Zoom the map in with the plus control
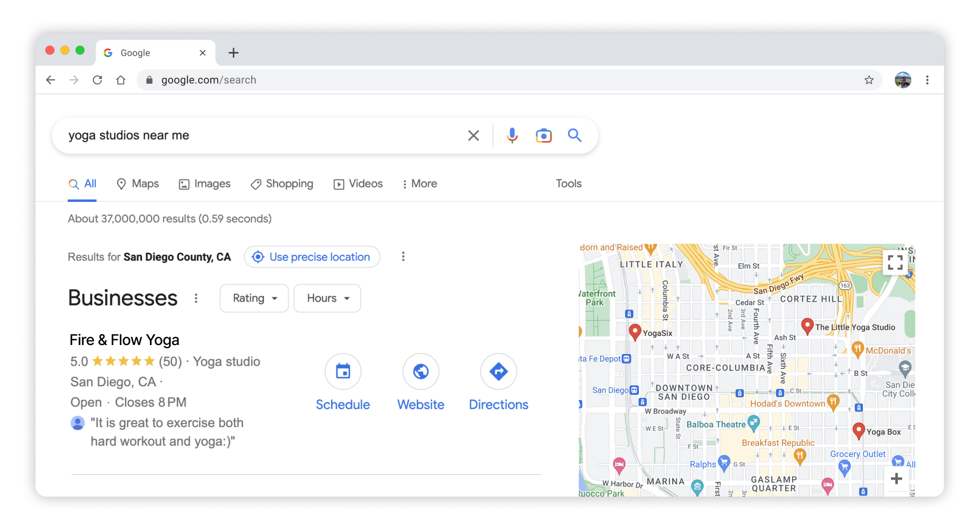The image size is (980, 530). pyautogui.click(x=897, y=478)
